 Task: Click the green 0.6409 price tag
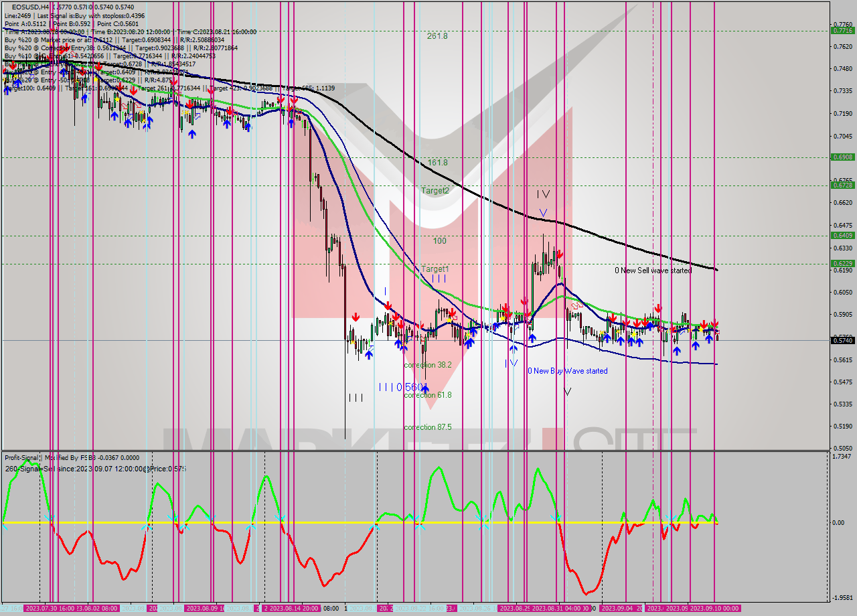click(842, 235)
